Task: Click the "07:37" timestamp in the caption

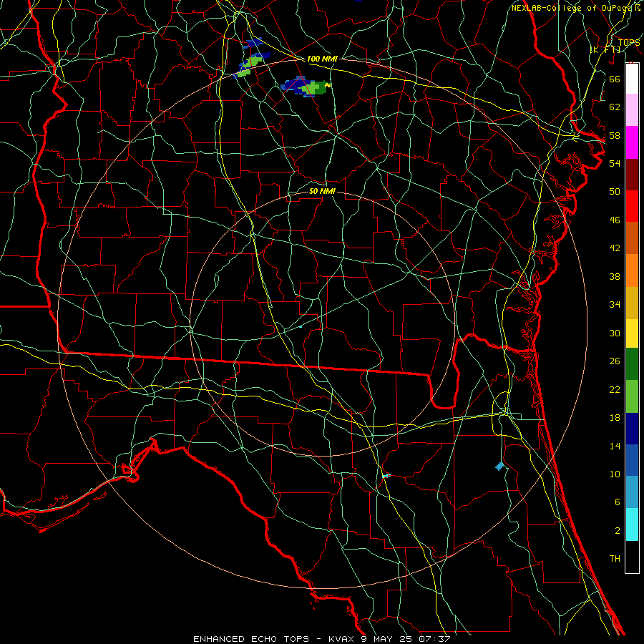Action: [434, 639]
